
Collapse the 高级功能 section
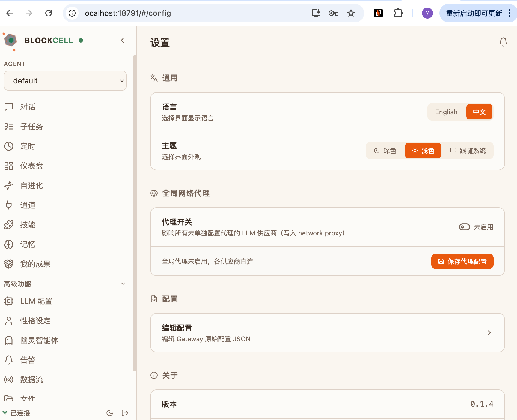coord(123,283)
